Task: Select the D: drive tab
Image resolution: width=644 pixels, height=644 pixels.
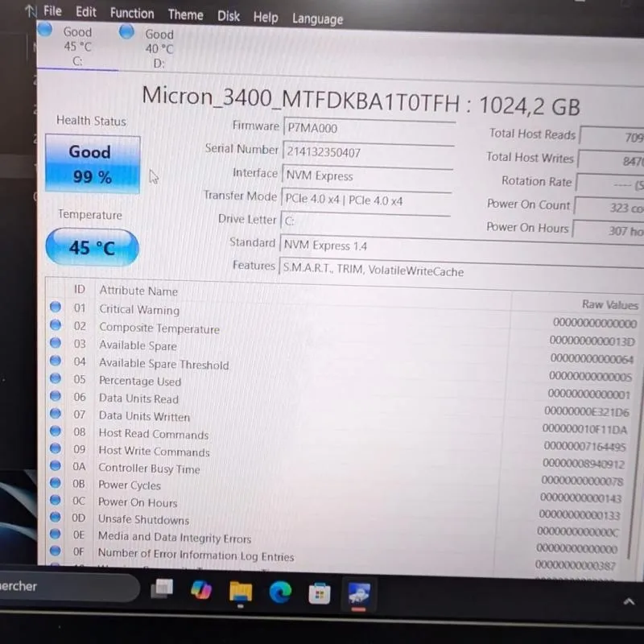Action: (159, 48)
